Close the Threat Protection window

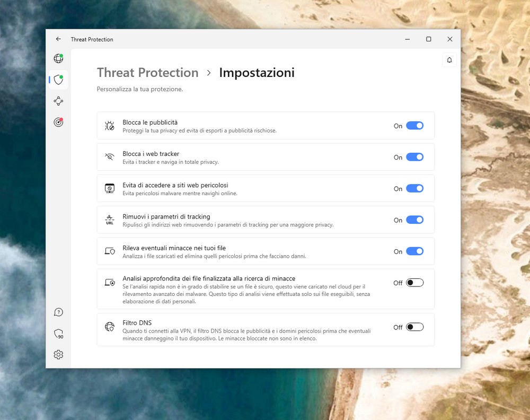coord(449,39)
